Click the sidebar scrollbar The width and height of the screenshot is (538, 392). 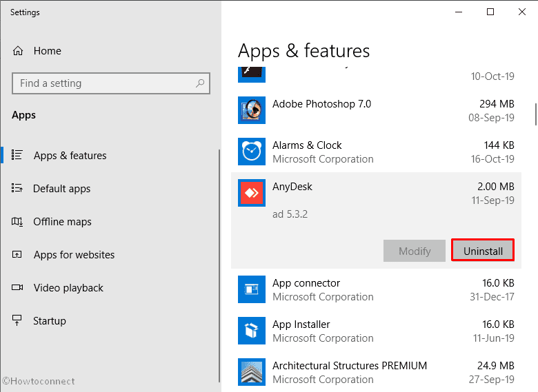point(219,265)
